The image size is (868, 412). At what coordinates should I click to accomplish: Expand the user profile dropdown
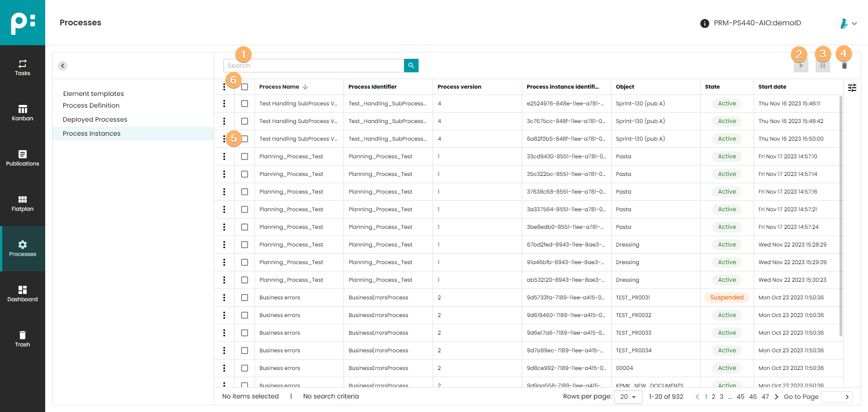[x=847, y=24]
